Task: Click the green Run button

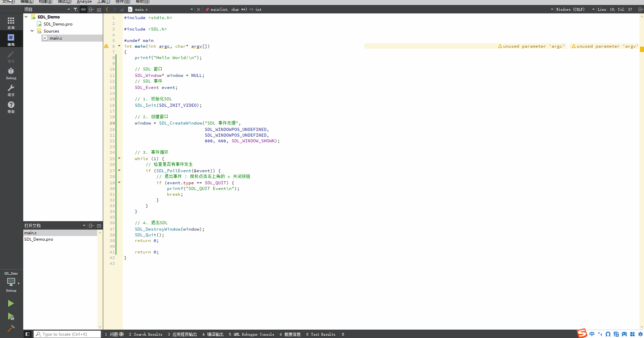Action: 11,303
